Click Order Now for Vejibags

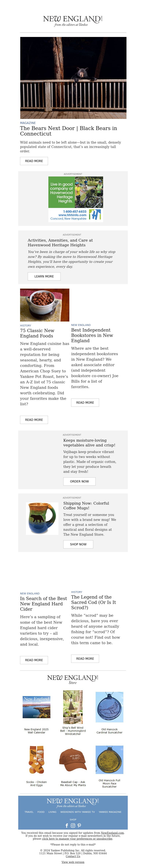tap(79, 482)
